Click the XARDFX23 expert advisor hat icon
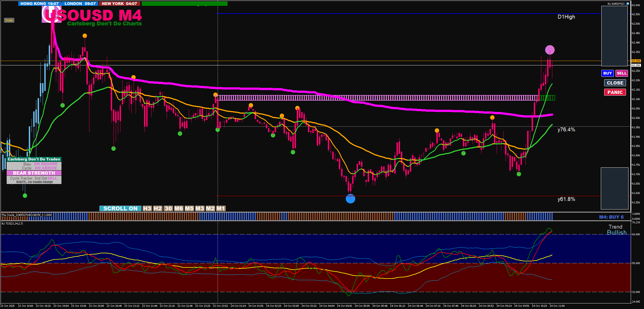Viewport: 644px width, 309px height. (x=628, y=4)
